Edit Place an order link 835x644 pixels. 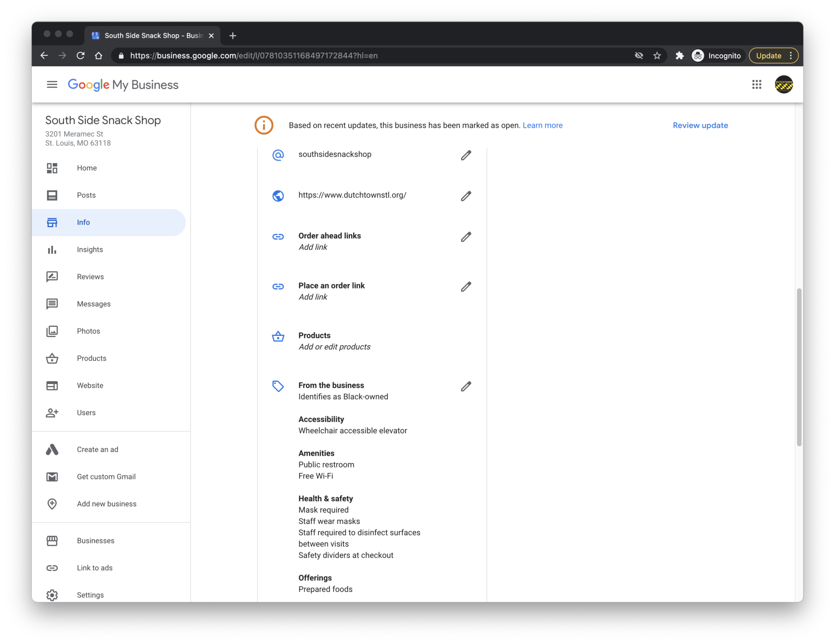point(466,286)
